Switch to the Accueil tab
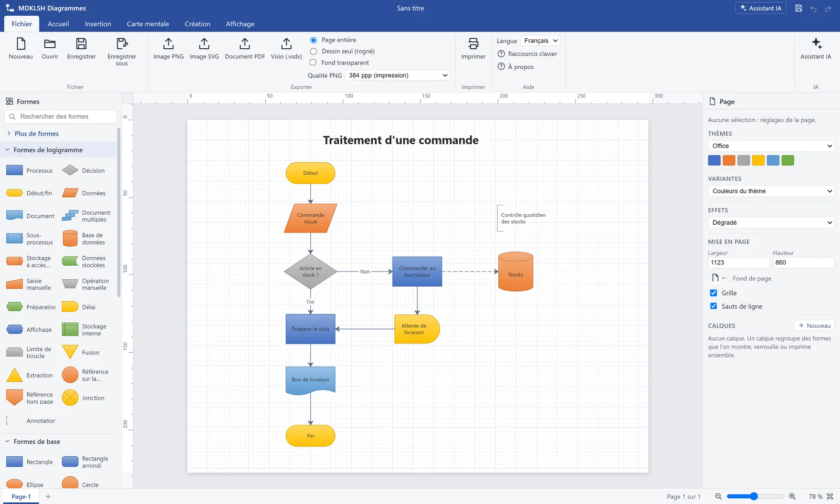Viewport: 840px width, 504px height. coord(58,24)
